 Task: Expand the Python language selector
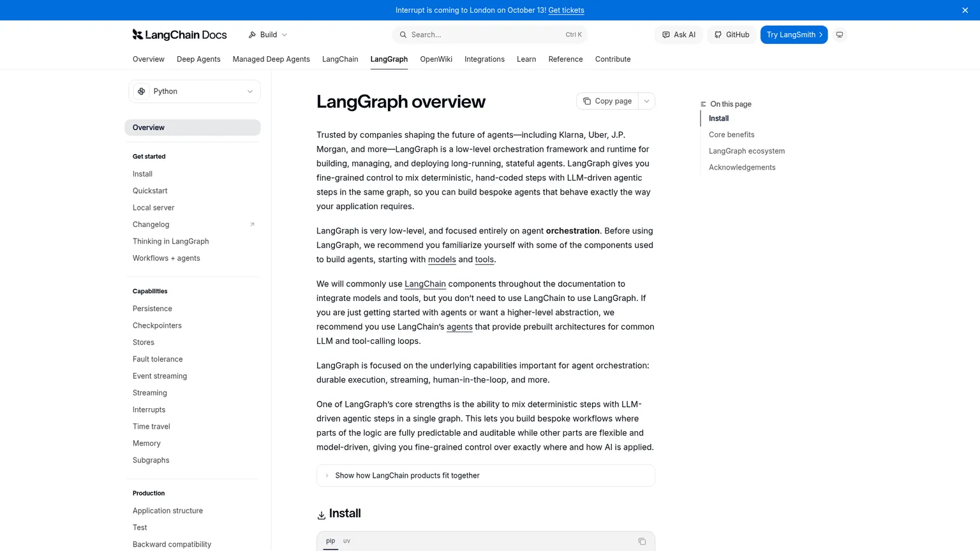(x=195, y=91)
